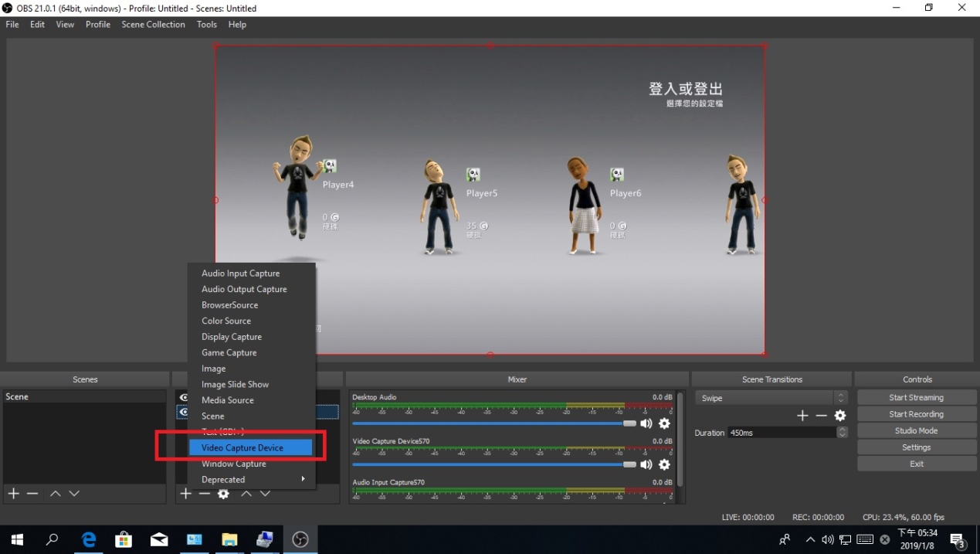This screenshot has height=554, width=980.
Task: Click the Exit button in Controls
Action: pyautogui.click(x=916, y=464)
